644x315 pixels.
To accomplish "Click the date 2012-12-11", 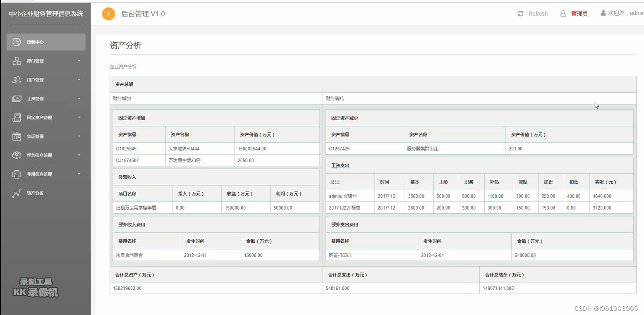I will point(195,255).
